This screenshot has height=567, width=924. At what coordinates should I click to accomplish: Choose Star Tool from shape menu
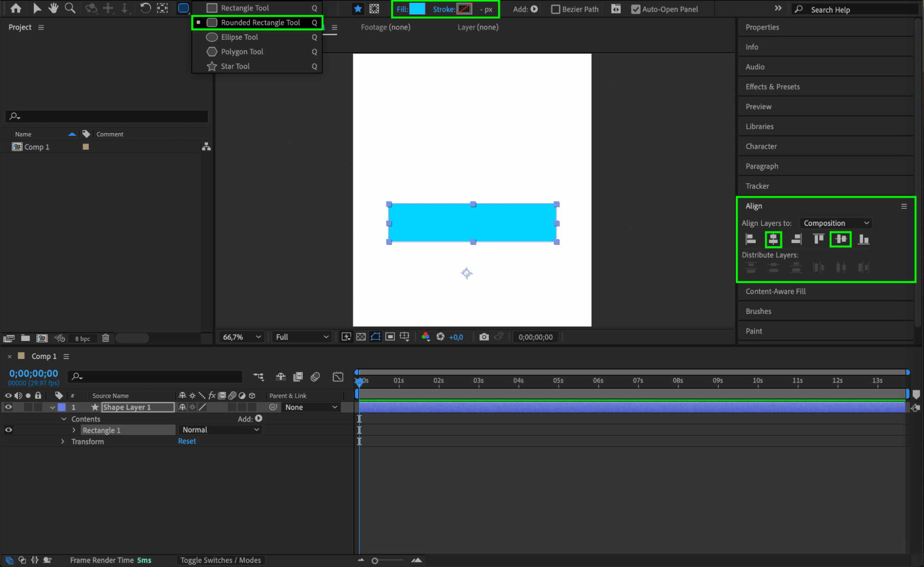pos(235,66)
